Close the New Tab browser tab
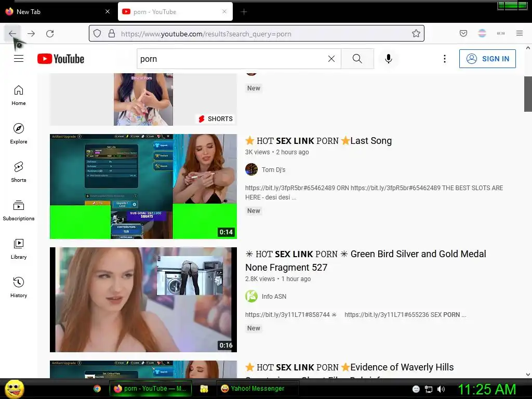Screen dimensions: 532x399 coord(108,11)
